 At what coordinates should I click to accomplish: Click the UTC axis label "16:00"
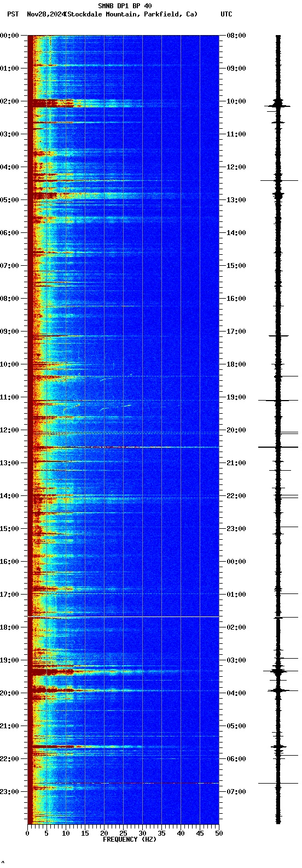236,299
